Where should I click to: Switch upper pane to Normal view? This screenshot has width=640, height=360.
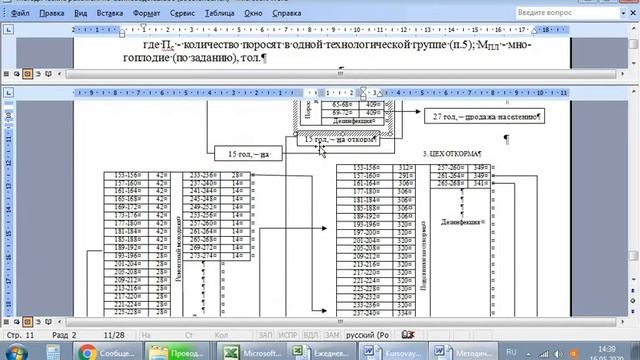point(6,74)
